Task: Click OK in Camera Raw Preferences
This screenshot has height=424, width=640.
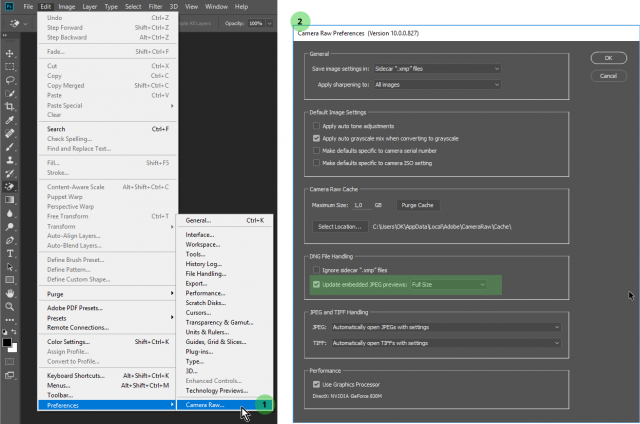Action: point(609,58)
